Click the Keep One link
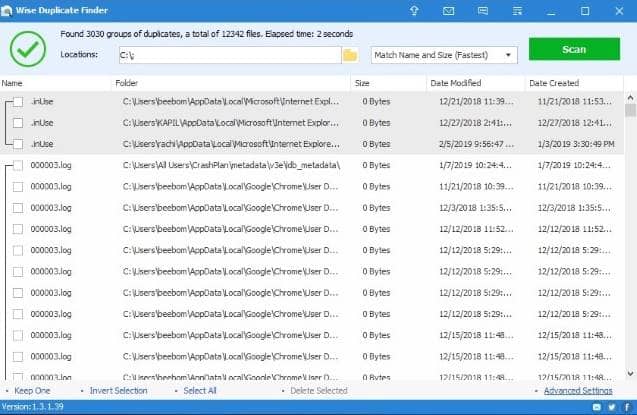Screen dimensions: 637x415 pos(32,391)
